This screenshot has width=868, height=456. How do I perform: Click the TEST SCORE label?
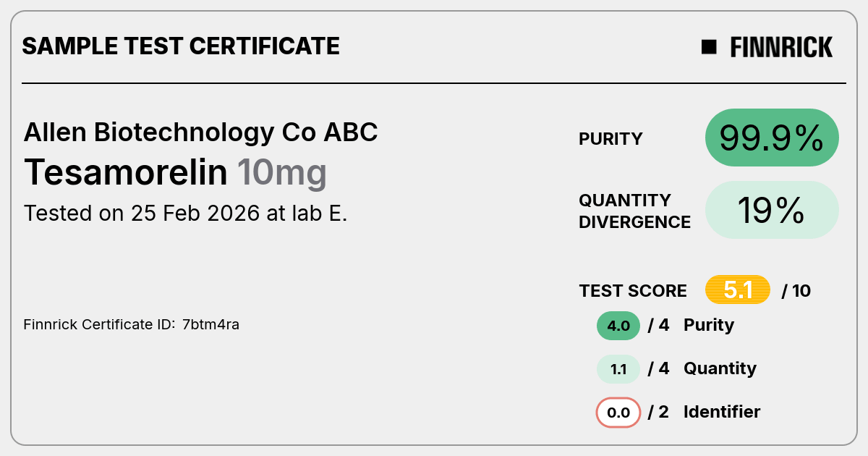[633, 291]
